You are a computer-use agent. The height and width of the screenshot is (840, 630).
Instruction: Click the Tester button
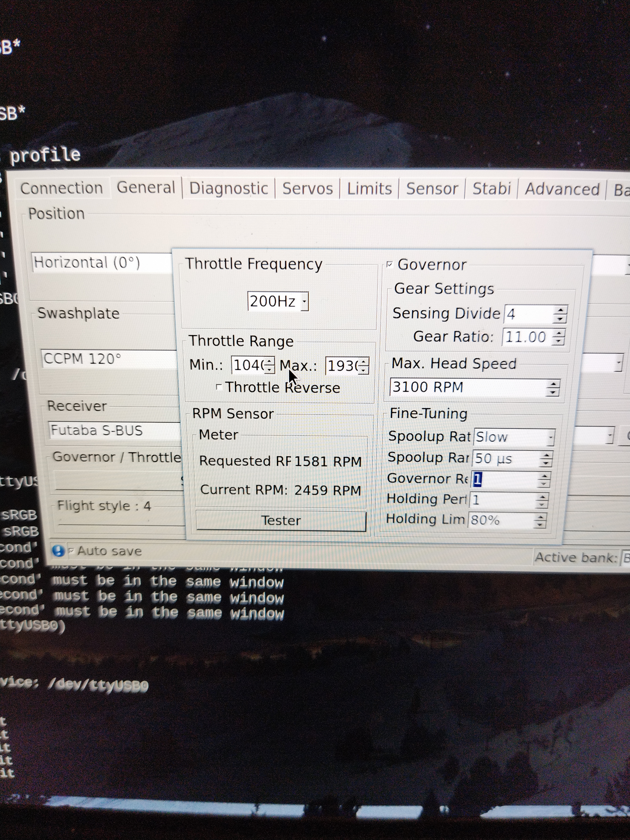281,520
